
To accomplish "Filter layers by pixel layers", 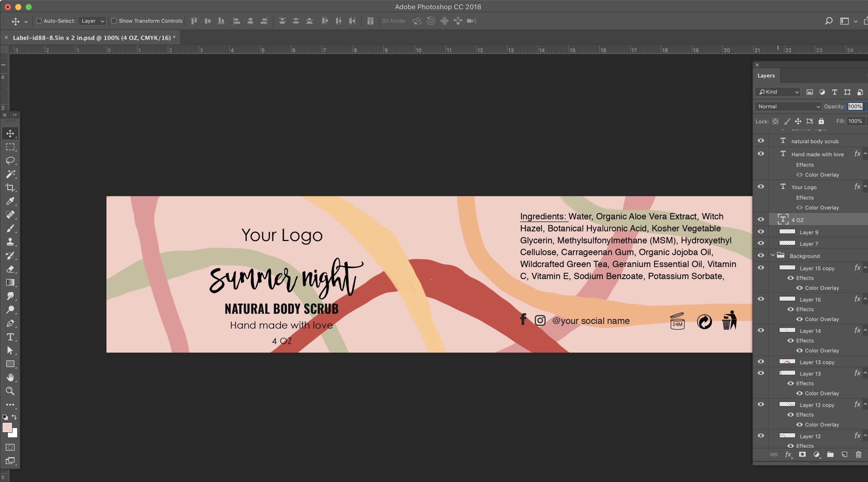I will 810,92.
